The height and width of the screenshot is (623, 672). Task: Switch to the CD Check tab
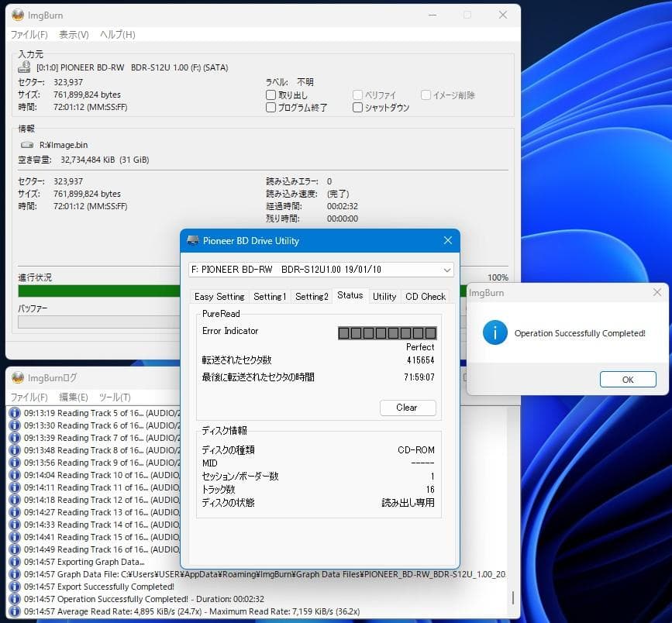click(426, 297)
